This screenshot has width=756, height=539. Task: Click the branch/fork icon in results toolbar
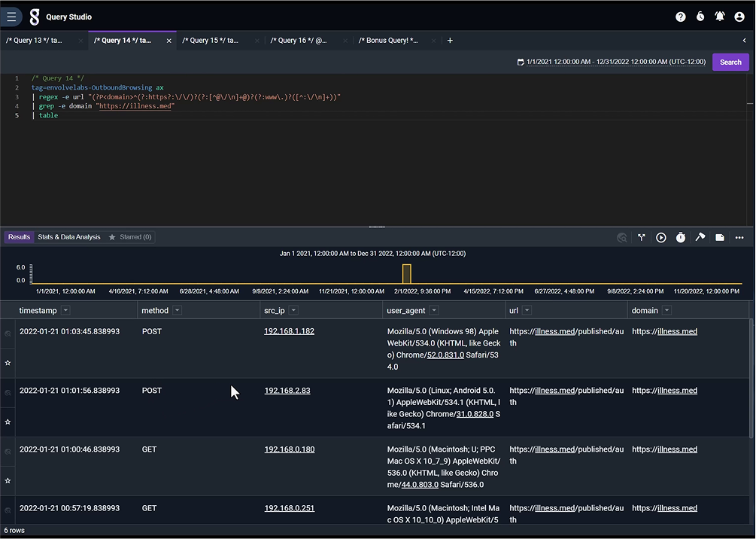(641, 237)
